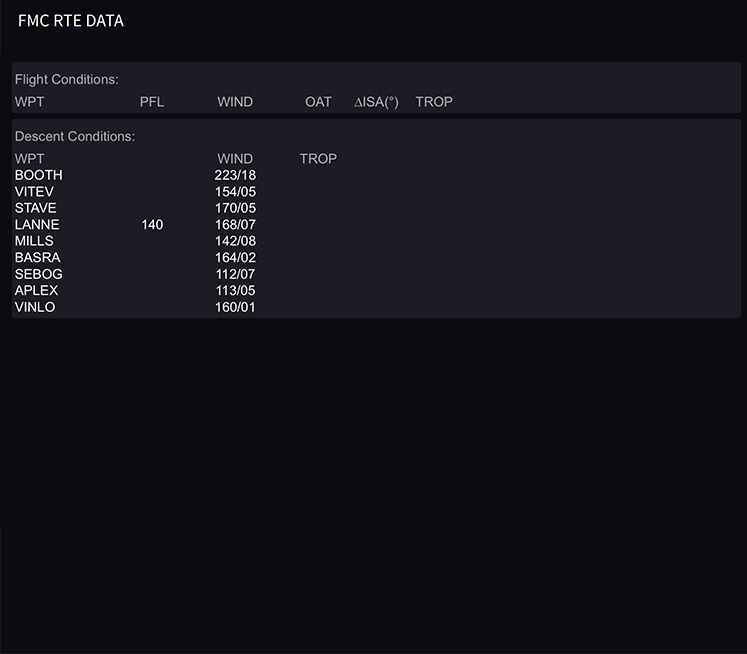Screen dimensions: 747x654
Task: Click the BOOTH waypoint row
Action: (x=38, y=175)
